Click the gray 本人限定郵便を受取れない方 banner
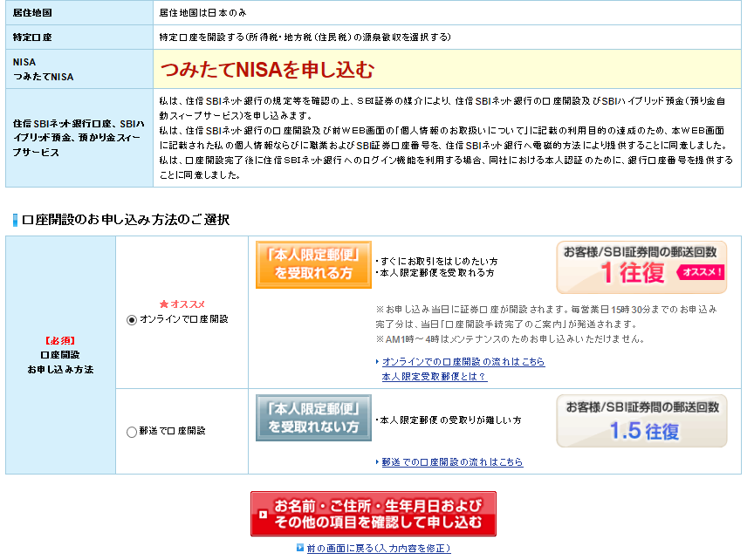 pyautogui.click(x=313, y=418)
